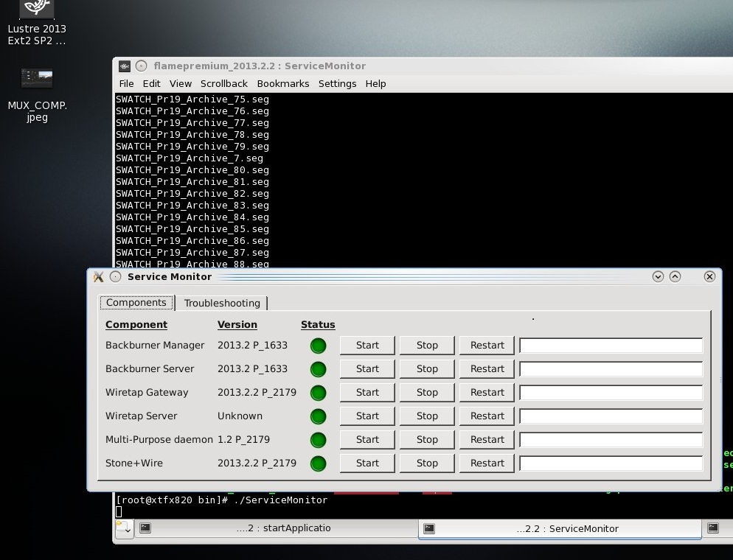Open Lustre 2013 Ext2 SP2 desktop icon

click(x=36, y=22)
